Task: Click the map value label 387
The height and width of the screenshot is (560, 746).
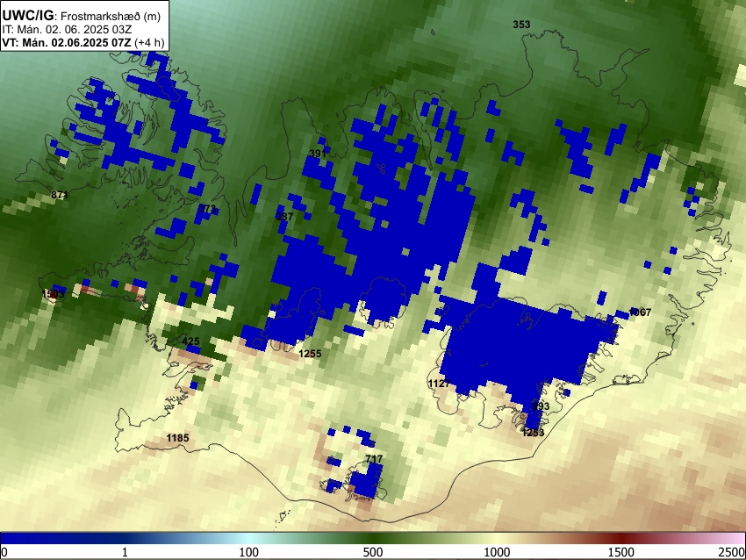Action: click(x=284, y=217)
